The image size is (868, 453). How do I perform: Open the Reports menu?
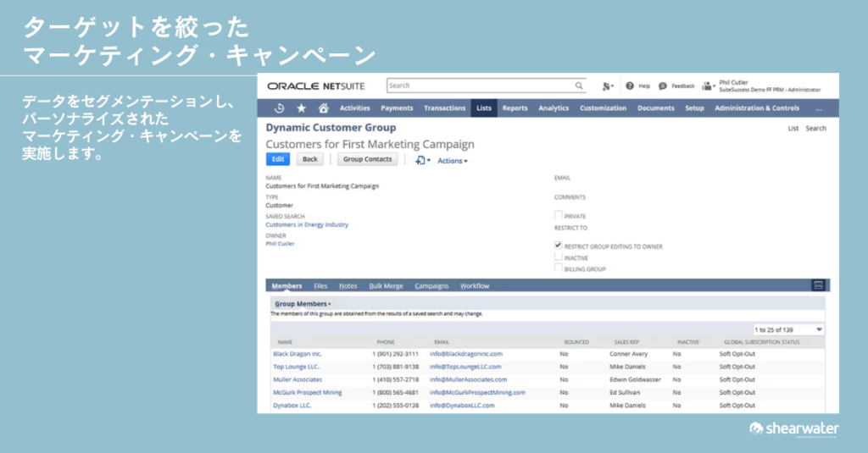tap(515, 108)
